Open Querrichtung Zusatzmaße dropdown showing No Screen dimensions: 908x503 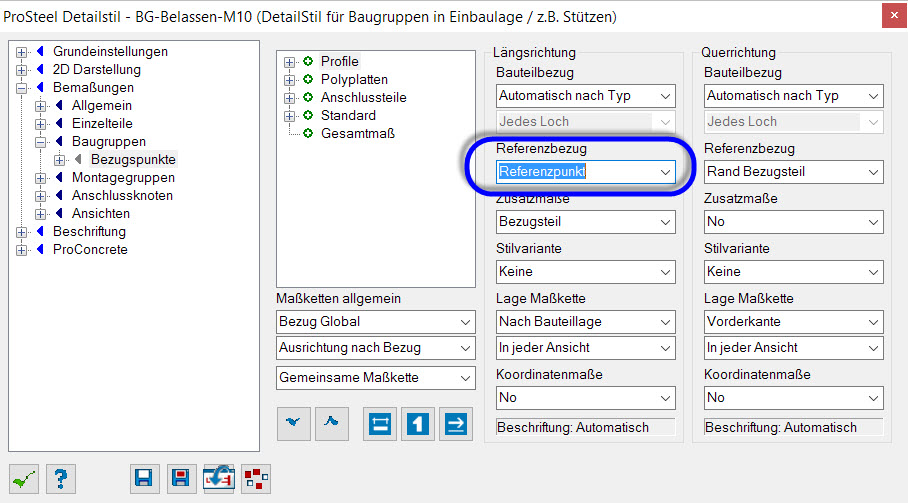click(x=793, y=222)
